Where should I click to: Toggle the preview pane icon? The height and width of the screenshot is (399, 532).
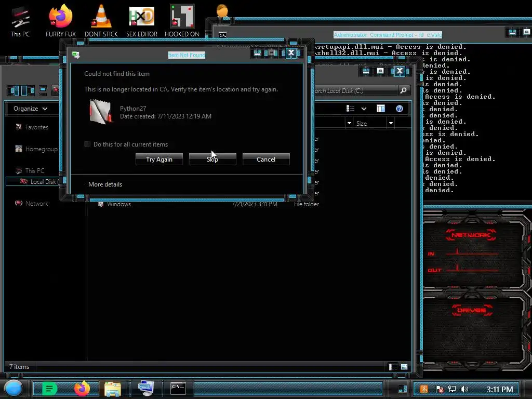[x=381, y=108]
